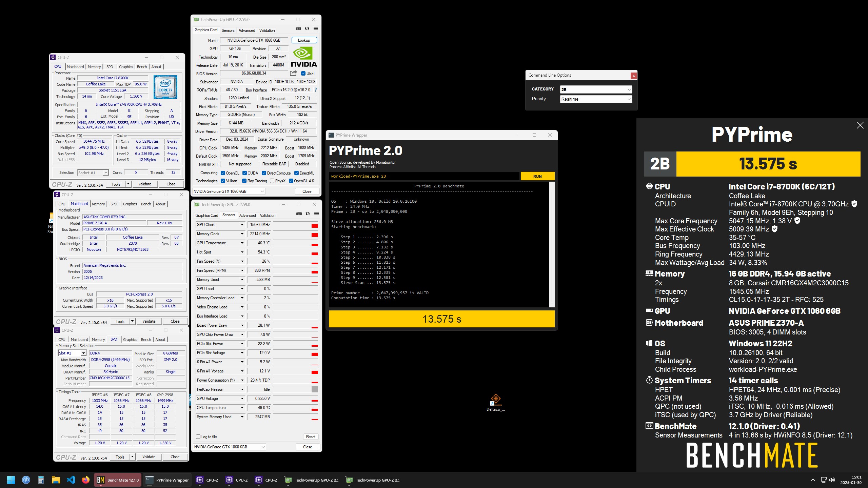Viewport: 868px width, 488px height.
Task: Switch to Mainboard tab in top CPU-Z window
Action: pyautogui.click(x=75, y=67)
